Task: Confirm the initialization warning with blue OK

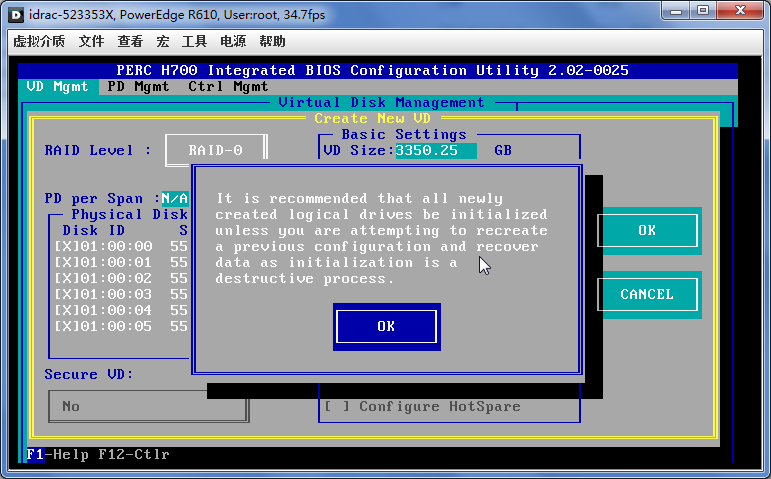Action: [x=386, y=327]
